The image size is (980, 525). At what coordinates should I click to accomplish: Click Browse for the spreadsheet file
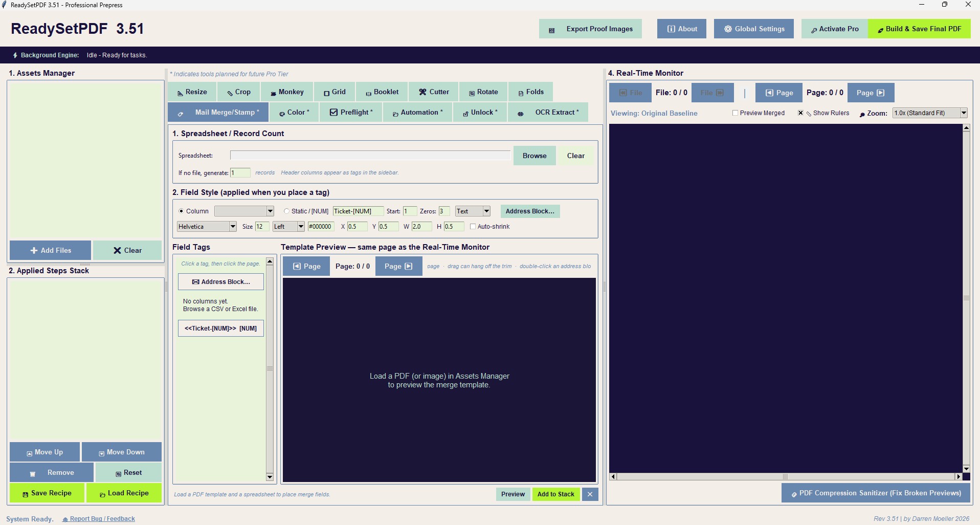point(534,156)
